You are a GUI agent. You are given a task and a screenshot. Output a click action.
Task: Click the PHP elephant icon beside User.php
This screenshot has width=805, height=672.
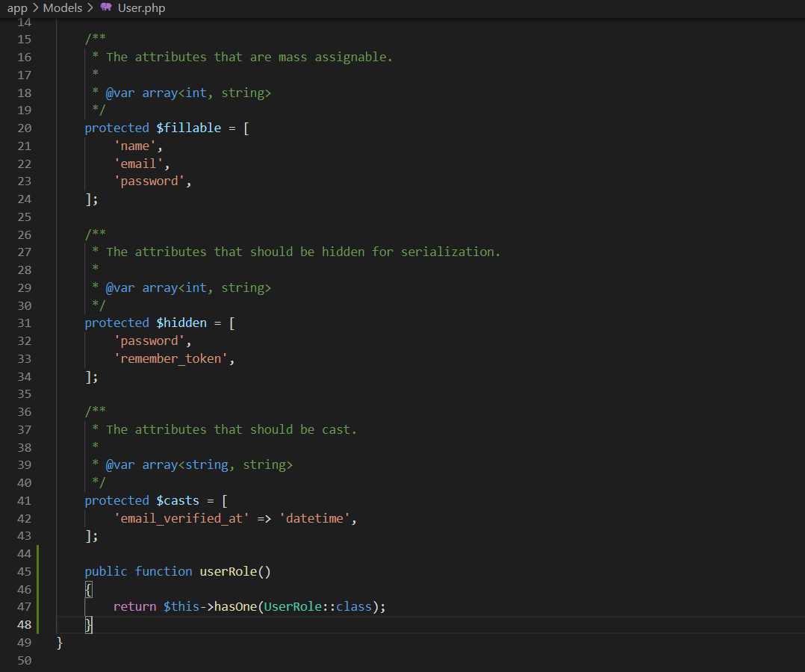106,7
